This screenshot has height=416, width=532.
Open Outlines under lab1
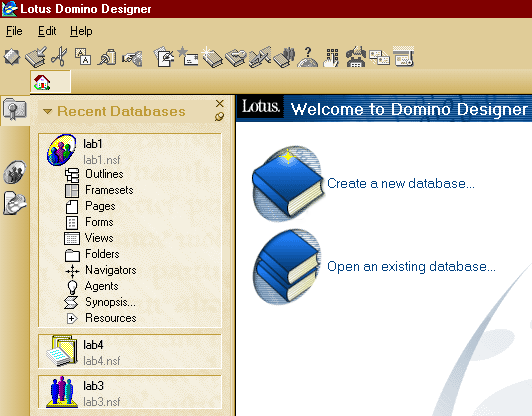[x=104, y=174]
